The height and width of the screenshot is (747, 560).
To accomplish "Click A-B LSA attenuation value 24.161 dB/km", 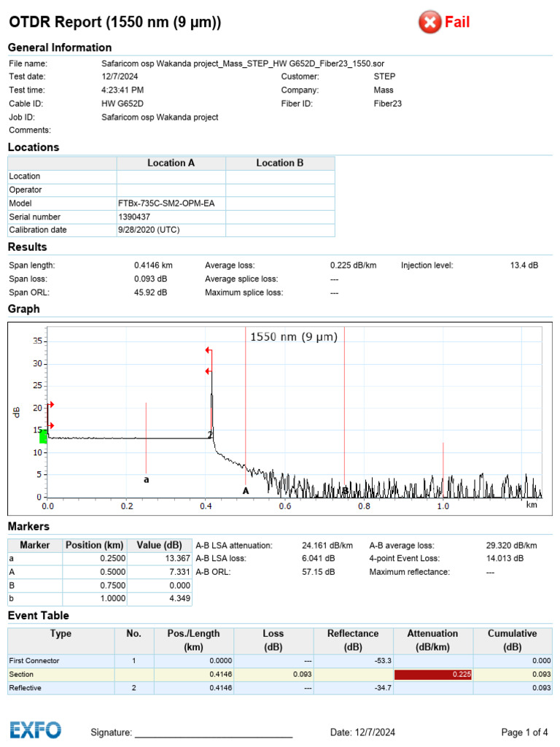I will (x=327, y=546).
